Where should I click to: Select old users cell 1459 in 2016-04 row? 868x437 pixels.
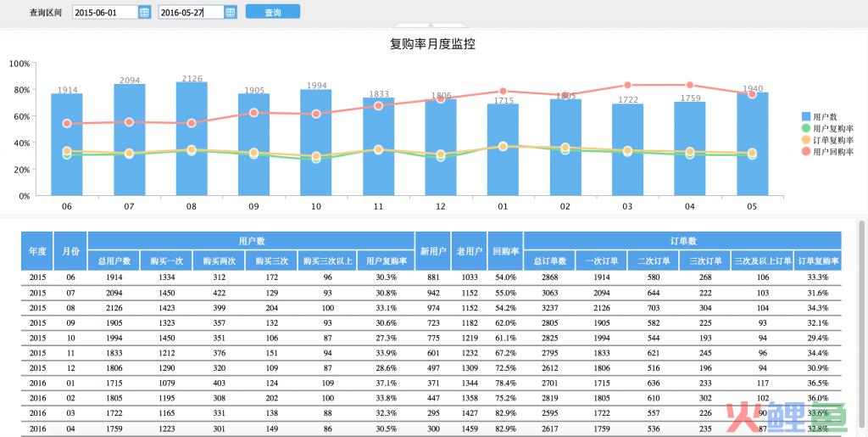470,429
